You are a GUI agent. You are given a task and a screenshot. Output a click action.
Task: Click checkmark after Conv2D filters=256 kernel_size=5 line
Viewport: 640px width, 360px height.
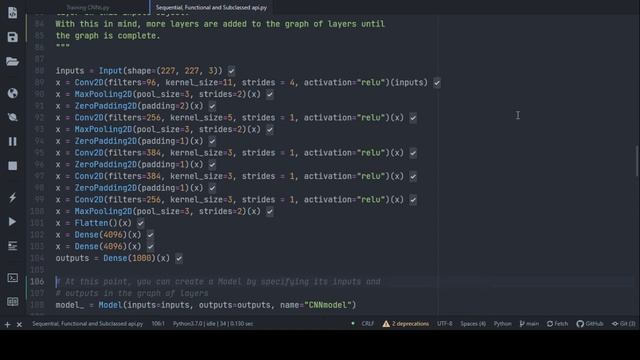tap(413, 118)
